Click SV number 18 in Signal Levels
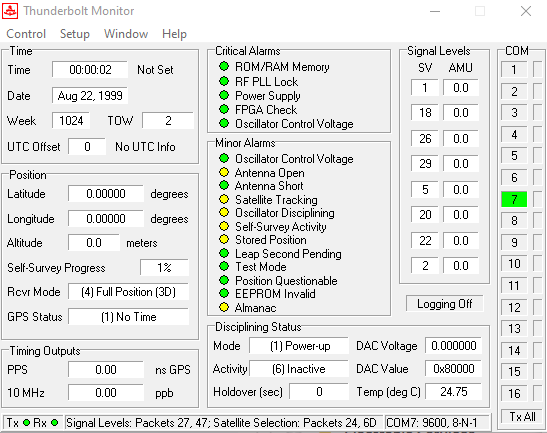 click(x=425, y=113)
